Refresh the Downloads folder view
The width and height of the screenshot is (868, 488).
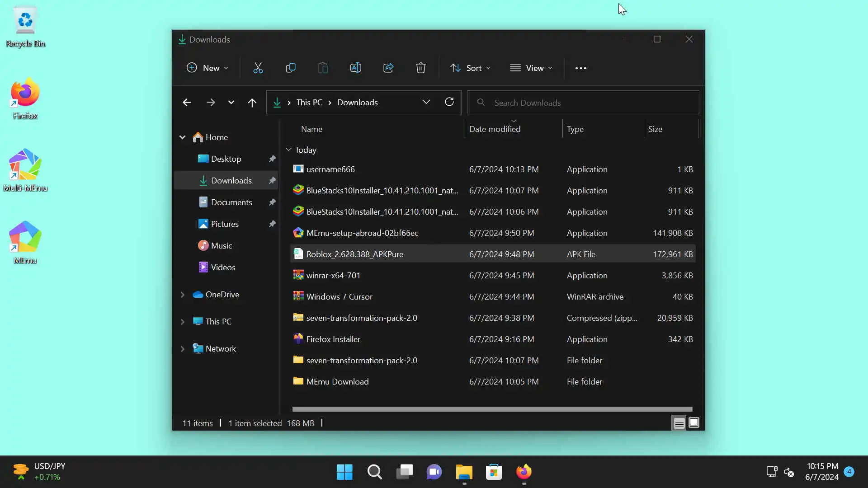coord(449,102)
